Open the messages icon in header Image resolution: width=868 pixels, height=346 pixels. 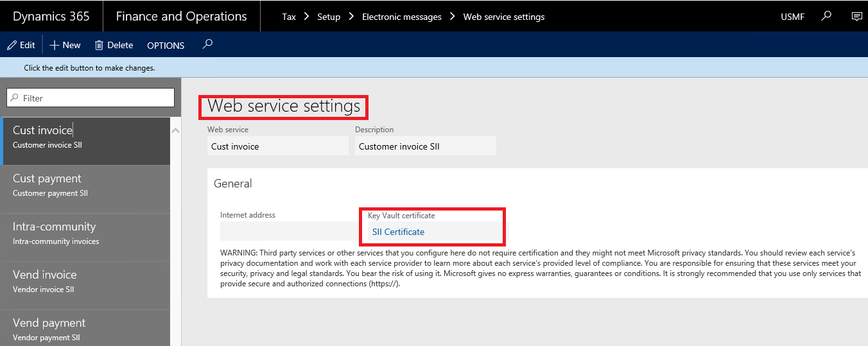(x=856, y=16)
